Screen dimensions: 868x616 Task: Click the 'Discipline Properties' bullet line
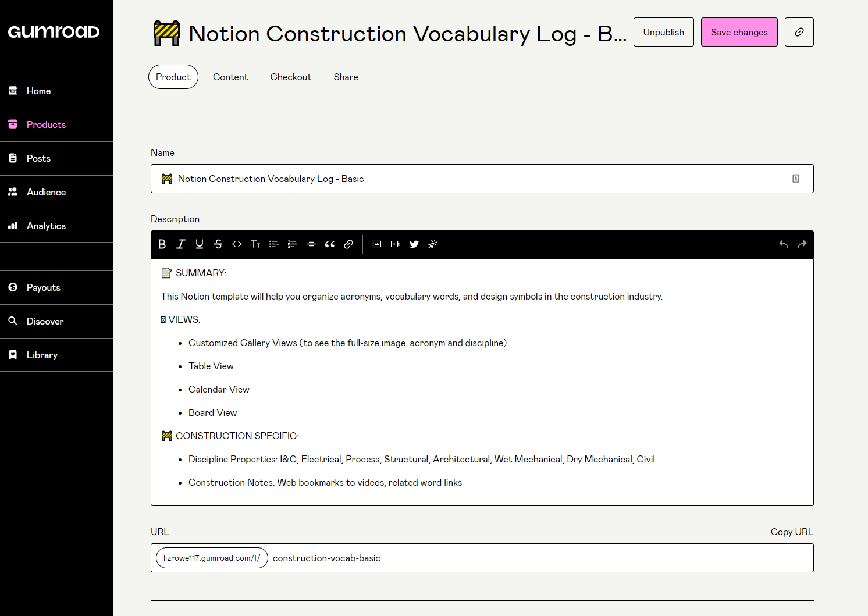tap(422, 459)
